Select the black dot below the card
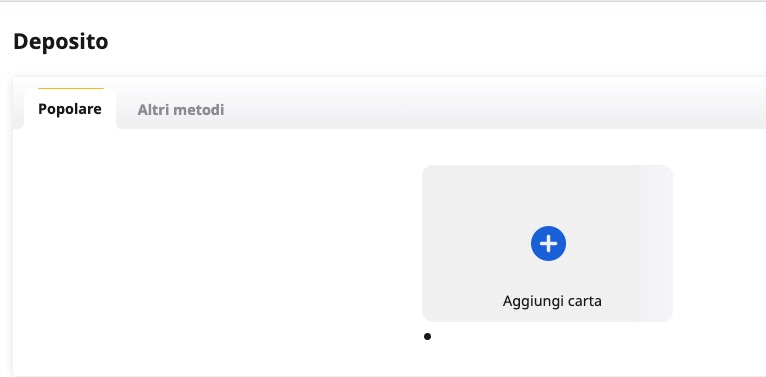Screen dimensions: 766x377 click(427, 336)
